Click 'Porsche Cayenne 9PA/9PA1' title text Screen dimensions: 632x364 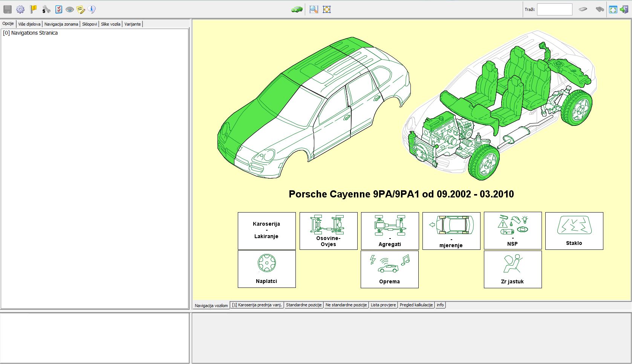(354, 194)
